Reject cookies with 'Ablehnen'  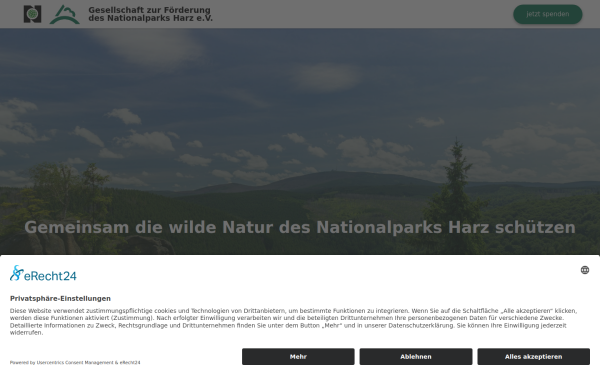416,356
